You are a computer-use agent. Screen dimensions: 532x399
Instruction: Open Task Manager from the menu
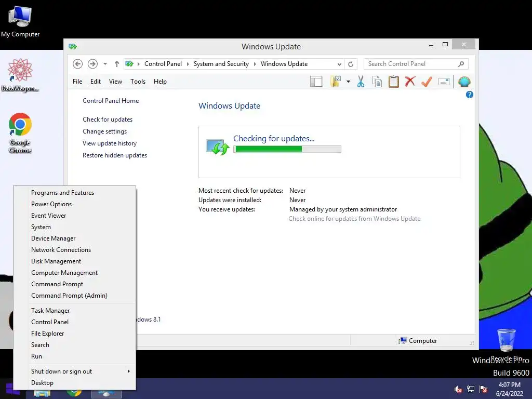[x=50, y=311]
